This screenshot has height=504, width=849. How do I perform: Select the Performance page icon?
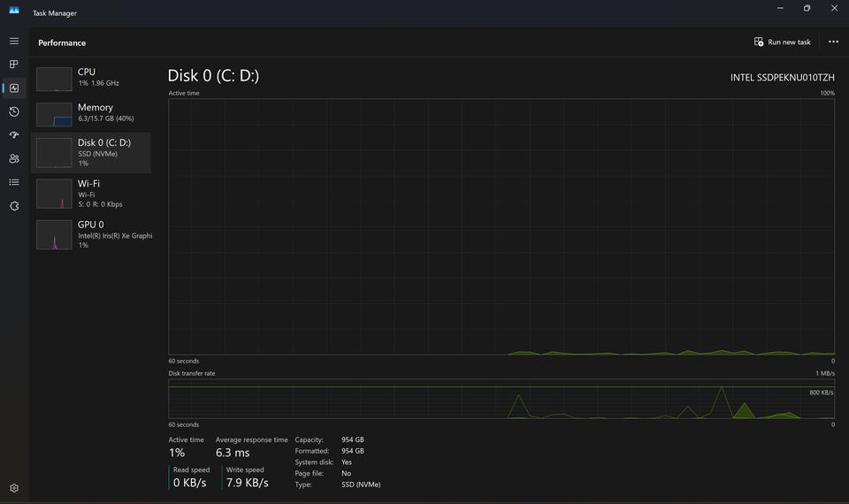point(14,88)
